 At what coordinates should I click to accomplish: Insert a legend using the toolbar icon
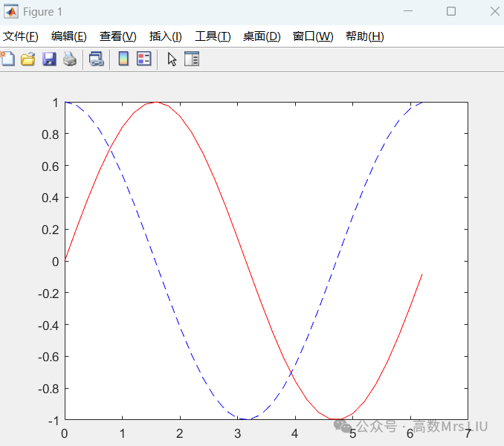pyautogui.click(x=144, y=59)
